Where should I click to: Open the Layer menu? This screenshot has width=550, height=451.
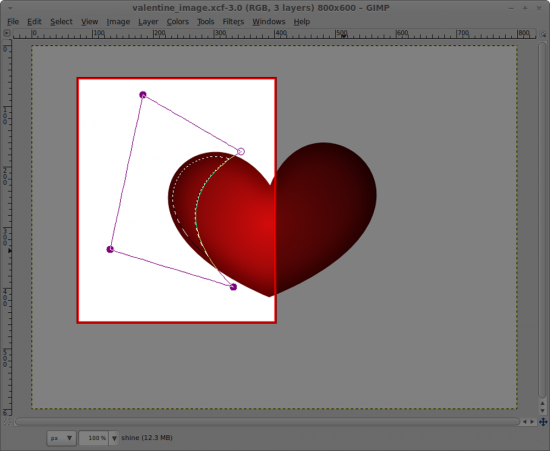(148, 22)
